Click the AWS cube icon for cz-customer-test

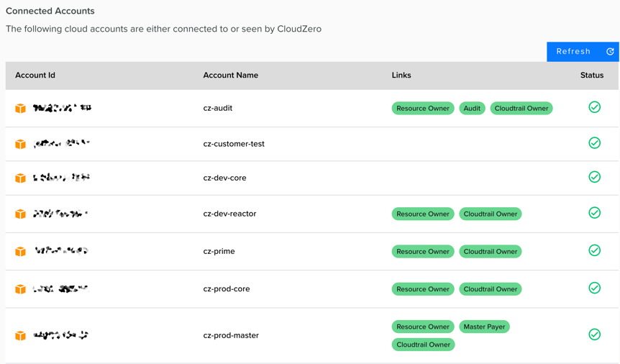pyautogui.click(x=21, y=144)
